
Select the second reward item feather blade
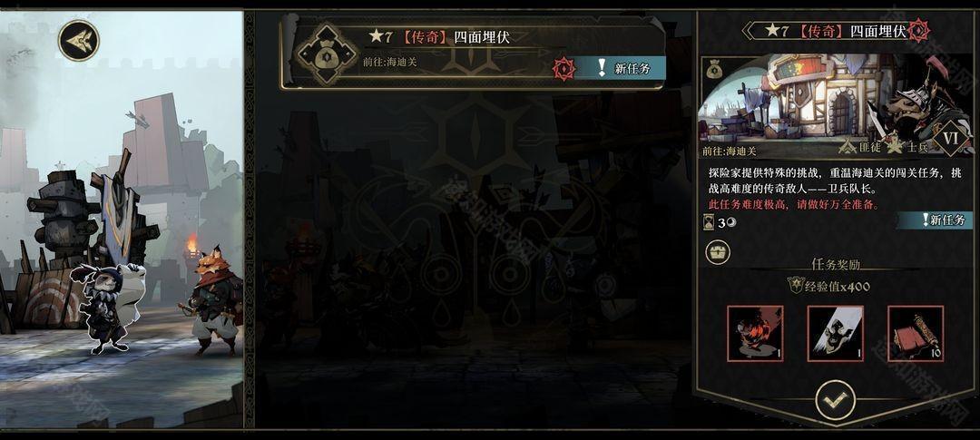pos(836,333)
